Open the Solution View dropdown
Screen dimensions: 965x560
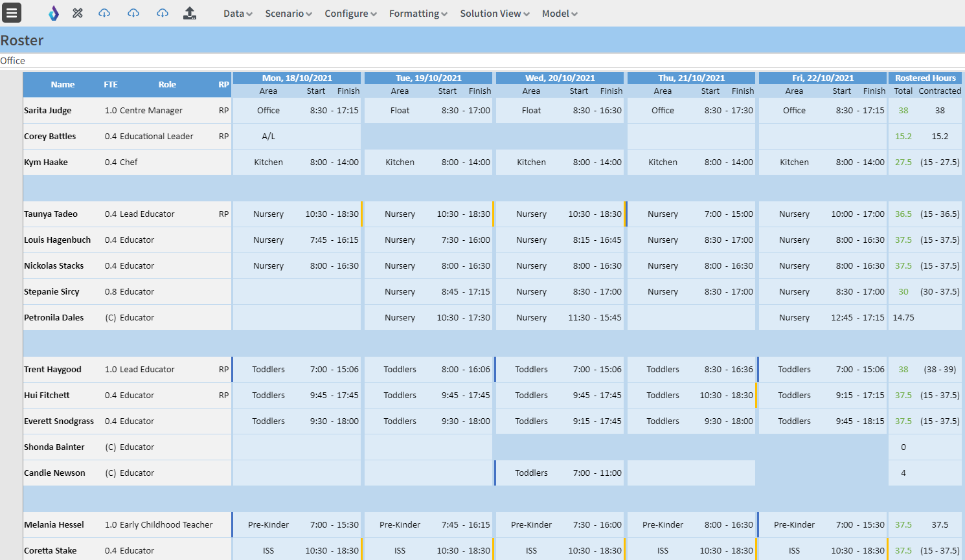[x=494, y=13]
